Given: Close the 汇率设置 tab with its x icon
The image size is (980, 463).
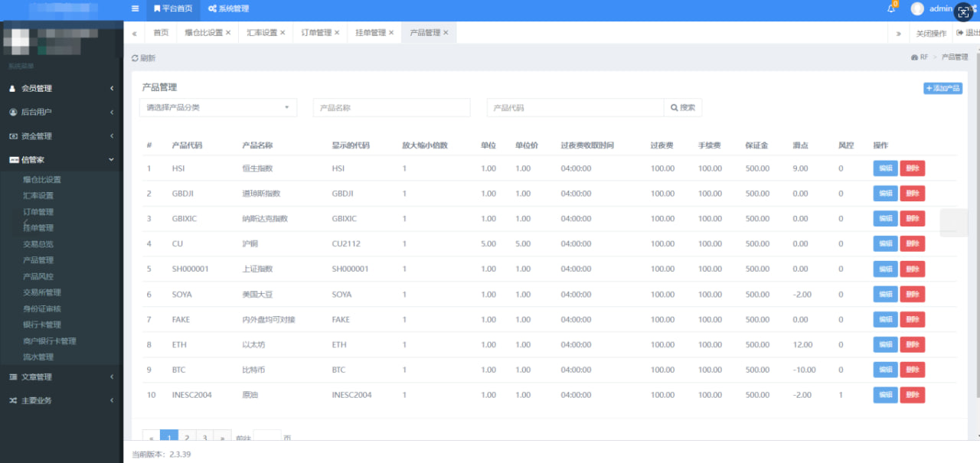Looking at the screenshot, I should point(283,33).
